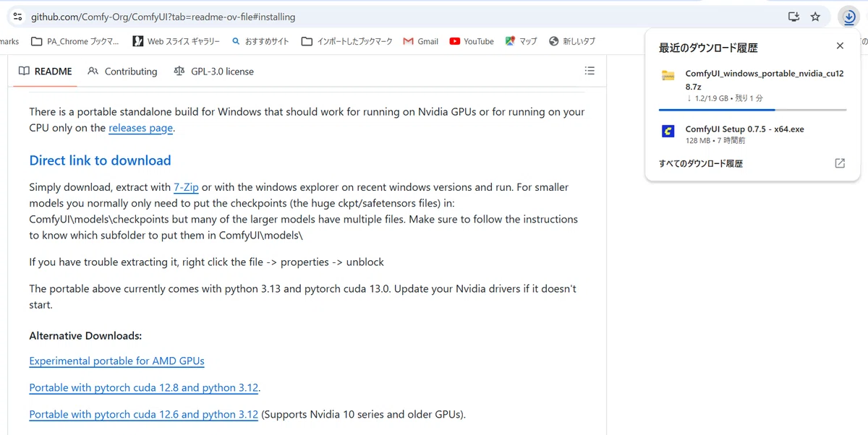This screenshot has height=435, width=868.
Task: Click the 1.2/1.9 GB download status text
Action: pos(724,98)
